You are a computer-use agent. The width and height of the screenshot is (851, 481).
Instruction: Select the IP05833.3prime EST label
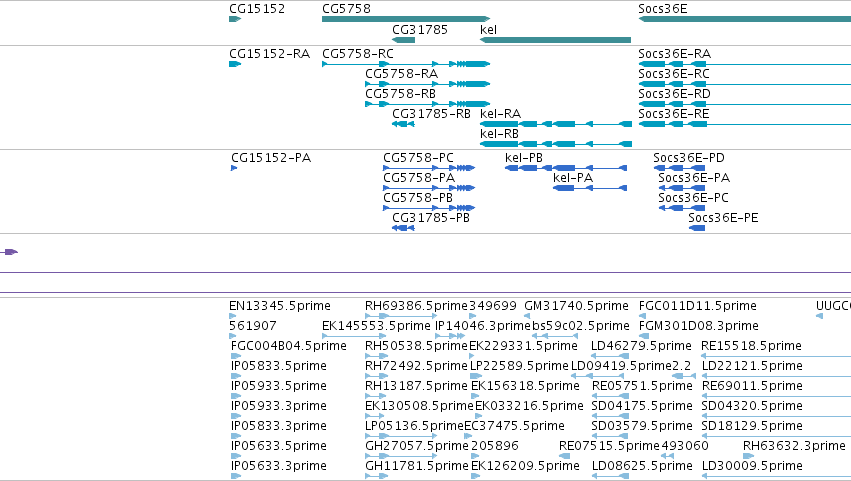coord(279,427)
